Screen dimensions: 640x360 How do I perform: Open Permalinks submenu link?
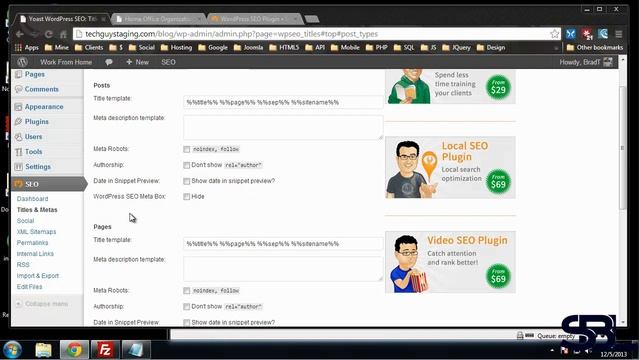tap(32, 243)
